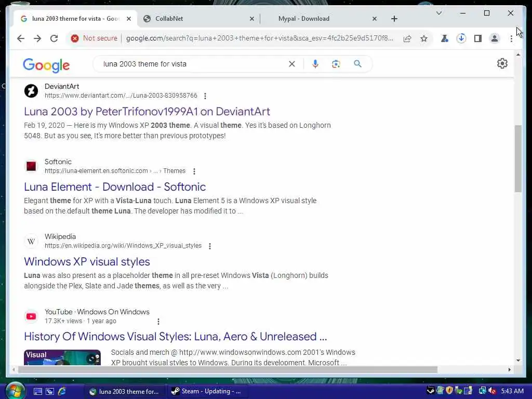Open Google Lens image search
The image size is (532, 399).
pos(336,64)
